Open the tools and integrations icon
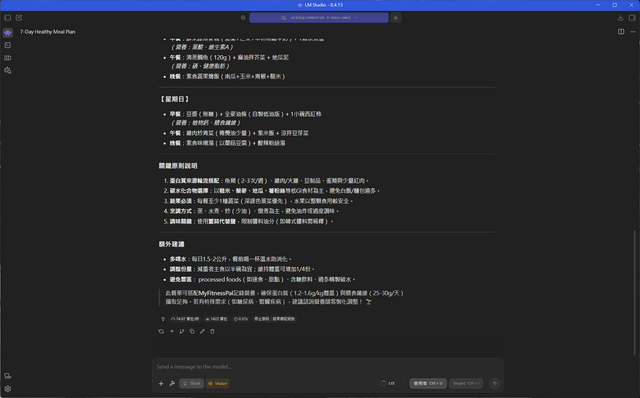Viewport: 640px width, 398px height. [x=172, y=383]
